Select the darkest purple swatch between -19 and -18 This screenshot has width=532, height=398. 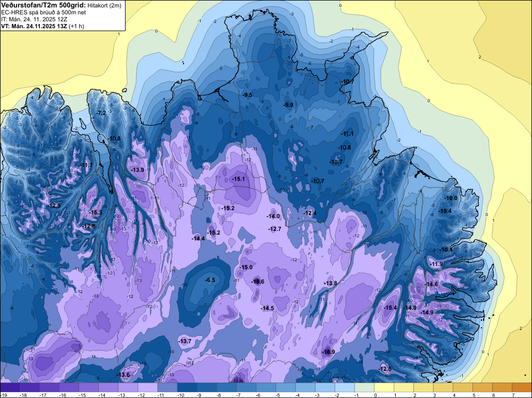tap(10, 387)
